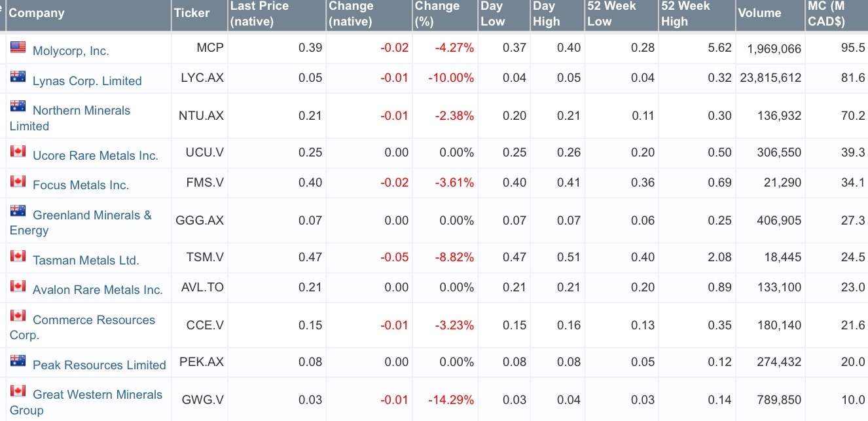Sort by MC (M CAD$) header
This screenshot has height=421, width=868.
[x=826, y=14]
